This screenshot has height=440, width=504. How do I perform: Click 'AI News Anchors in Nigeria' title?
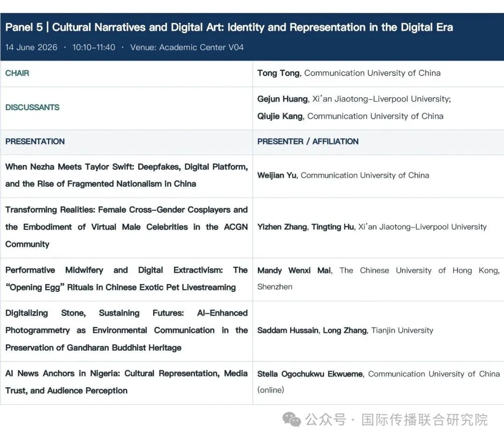pos(126,382)
